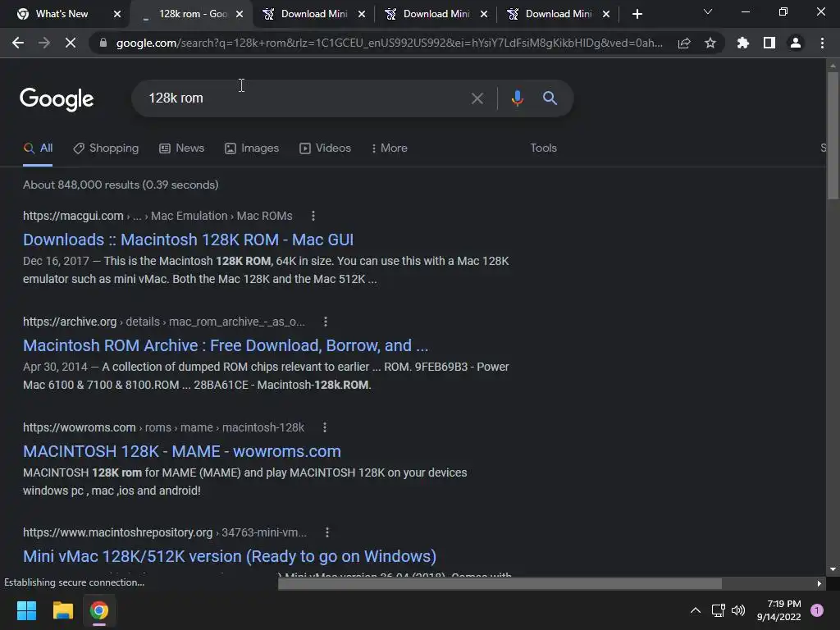Go back to the previous page

tap(18, 43)
